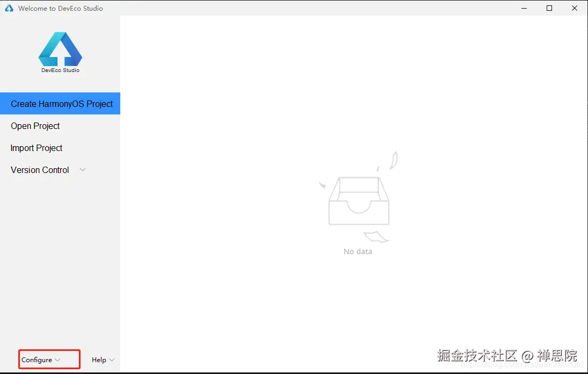Select Version Control in the sidebar
Viewport: 588px width, 374px height.
point(39,170)
